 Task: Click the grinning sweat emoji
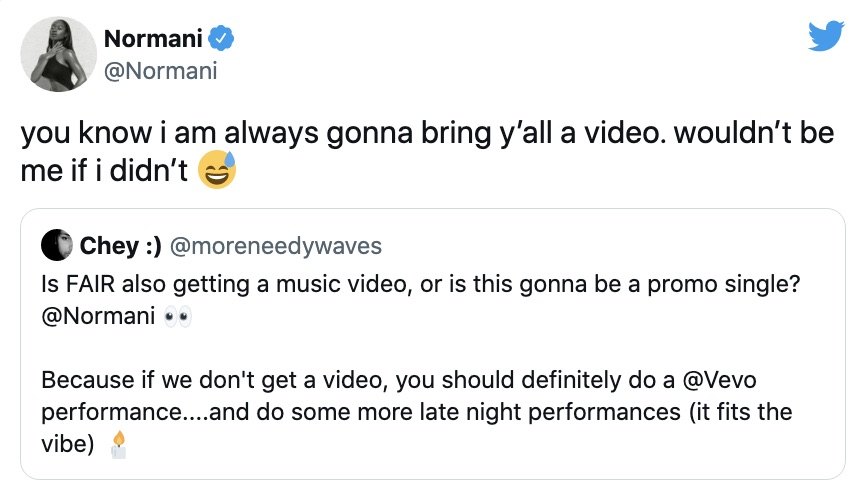pyautogui.click(x=217, y=172)
